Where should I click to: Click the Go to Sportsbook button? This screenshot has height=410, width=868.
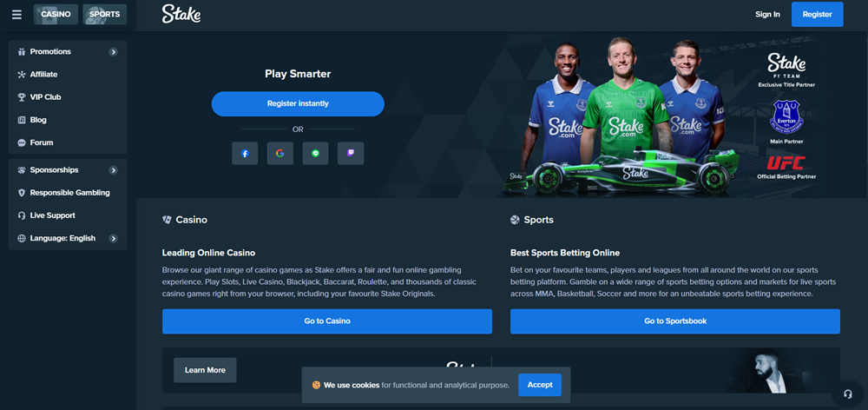[x=675, y=321]
